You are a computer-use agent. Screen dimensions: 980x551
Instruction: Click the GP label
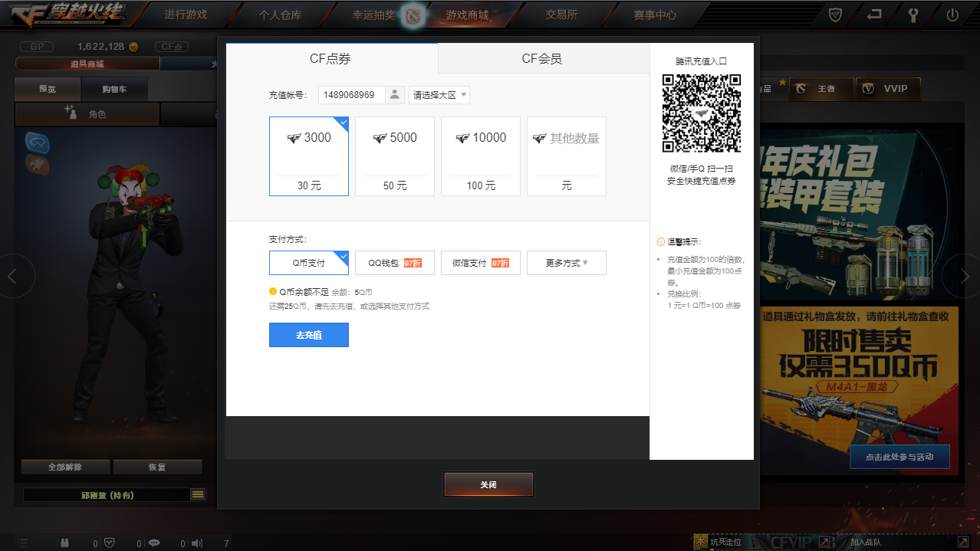[37, 47]
